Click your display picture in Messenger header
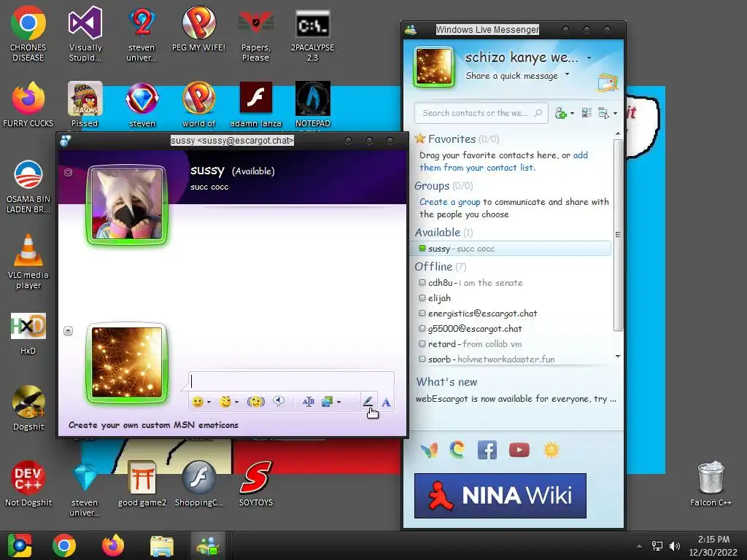The image size is (747, 560). pyautogui.click(x=433, y=66)
